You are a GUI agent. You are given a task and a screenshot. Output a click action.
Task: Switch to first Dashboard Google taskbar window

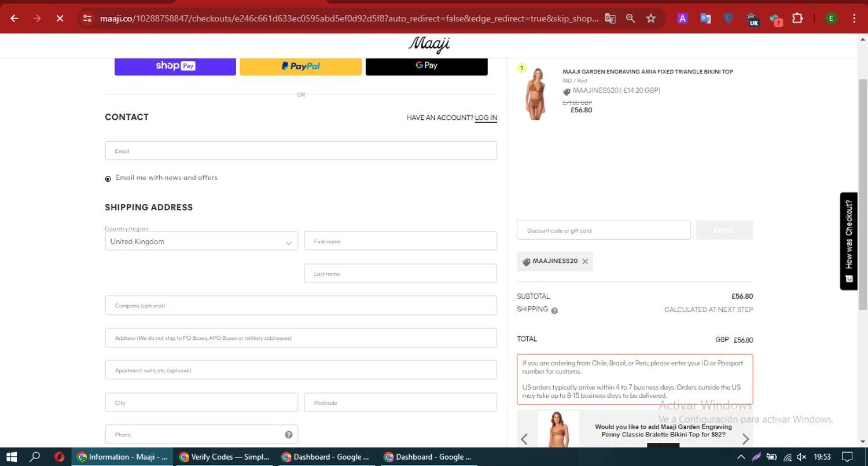pos(326,457)
